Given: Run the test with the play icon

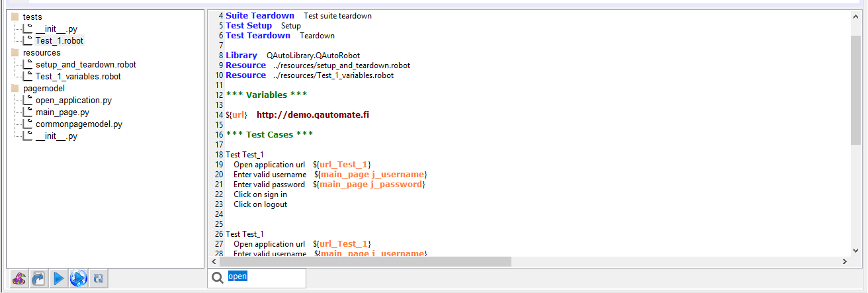Looking at the screenshot, I should (x=59, y=278).
